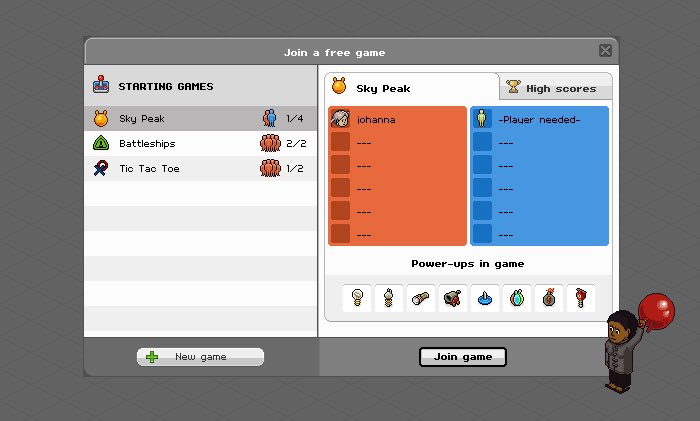This screenshot has height=421, width=700.
Task: Select the Tic Tac Toe game row
Action: tap(200, 168)
